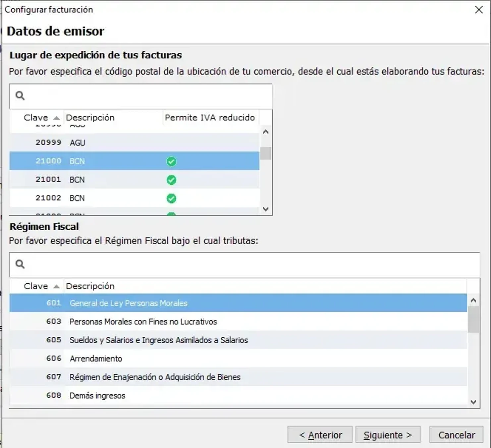Select the 606 Arrendamiento regime row
This screenshot has height=448, width=491.
(x=95, y=358)
